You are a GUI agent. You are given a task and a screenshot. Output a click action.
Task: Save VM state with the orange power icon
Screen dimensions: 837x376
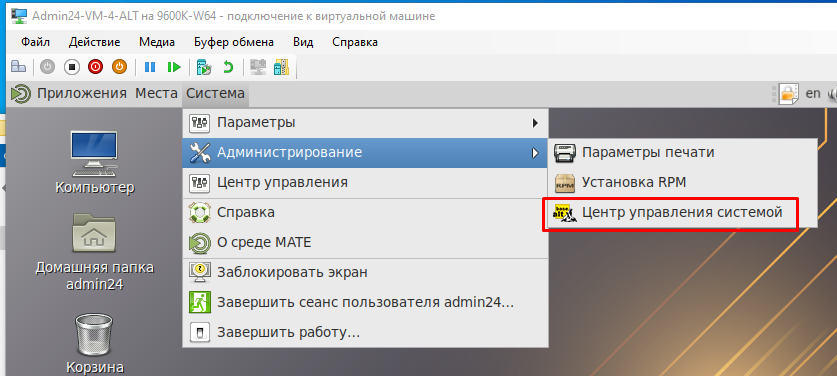[x=120, y=67]
